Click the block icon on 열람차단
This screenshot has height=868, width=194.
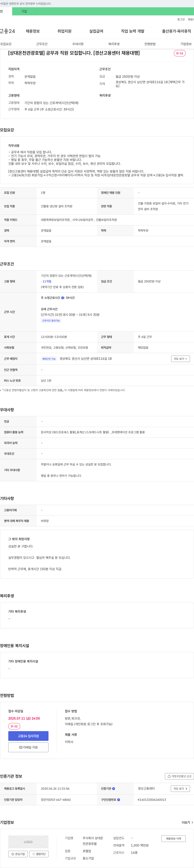pos(34,854)
